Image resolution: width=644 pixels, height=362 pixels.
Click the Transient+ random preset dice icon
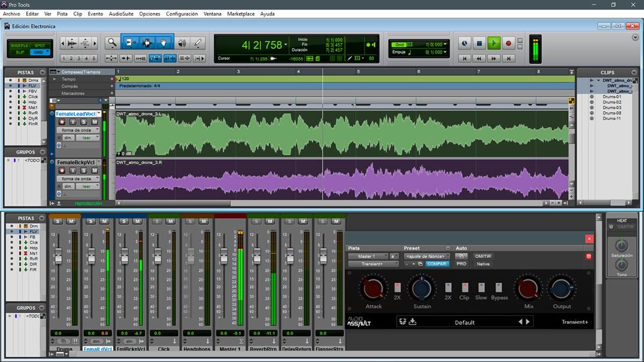(x=402, y=322)
